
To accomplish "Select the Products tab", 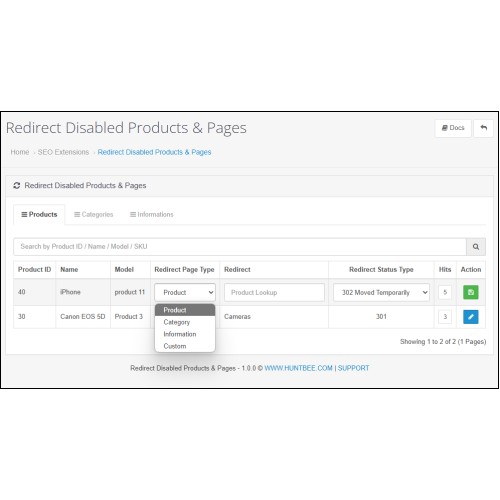I will pos(39,214).
